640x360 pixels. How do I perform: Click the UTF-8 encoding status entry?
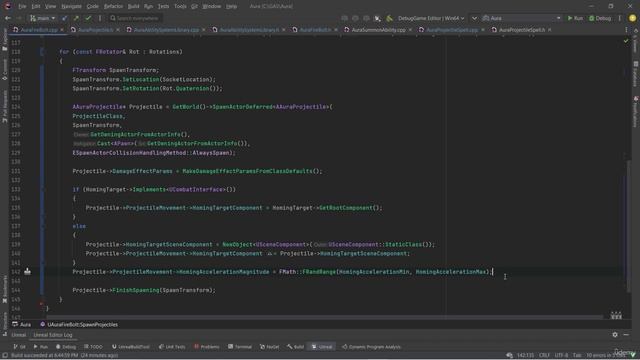point(561,355)
